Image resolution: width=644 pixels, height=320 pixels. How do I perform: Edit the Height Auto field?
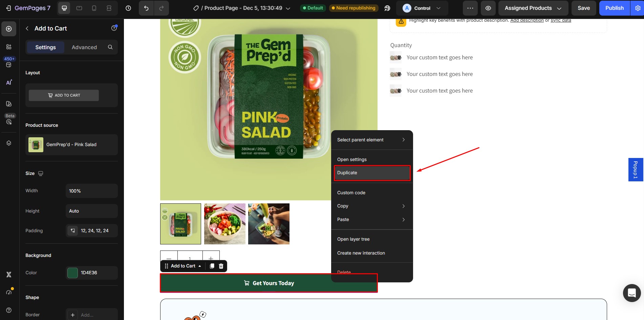91,211
